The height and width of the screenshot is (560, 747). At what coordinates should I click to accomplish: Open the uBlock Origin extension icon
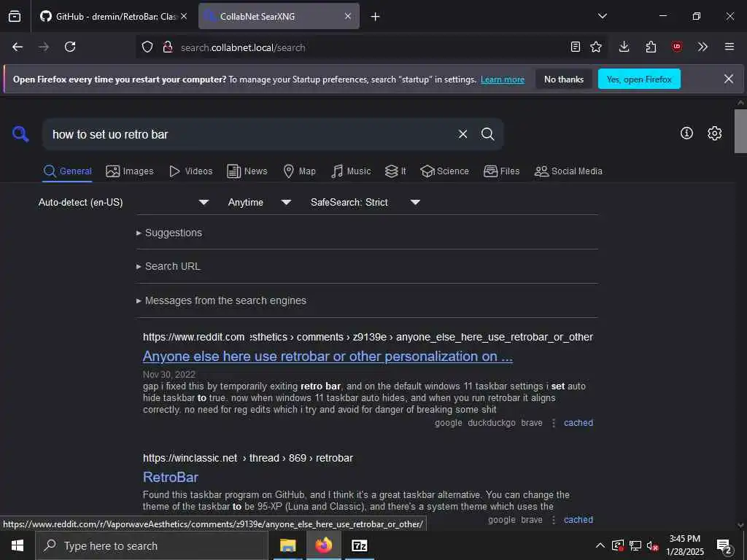click(x=676, y=47)
